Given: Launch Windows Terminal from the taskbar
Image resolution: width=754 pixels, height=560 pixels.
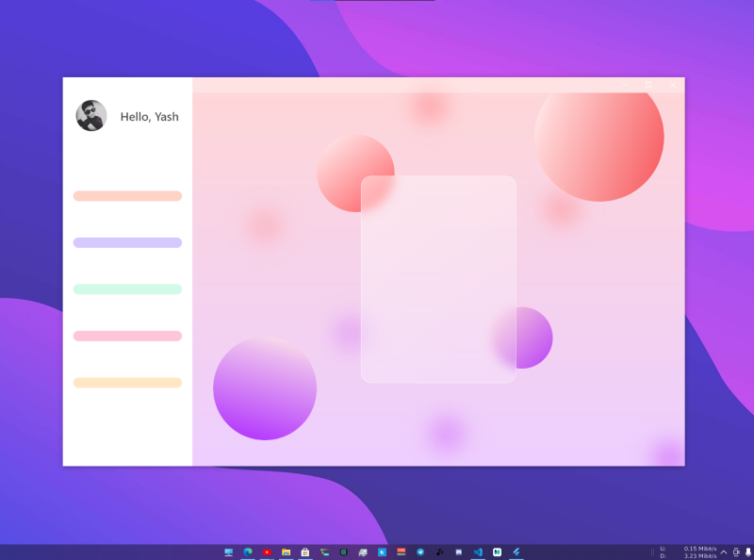Looking at the screenshot, I should pyautogui.click(x=322, y=552).
